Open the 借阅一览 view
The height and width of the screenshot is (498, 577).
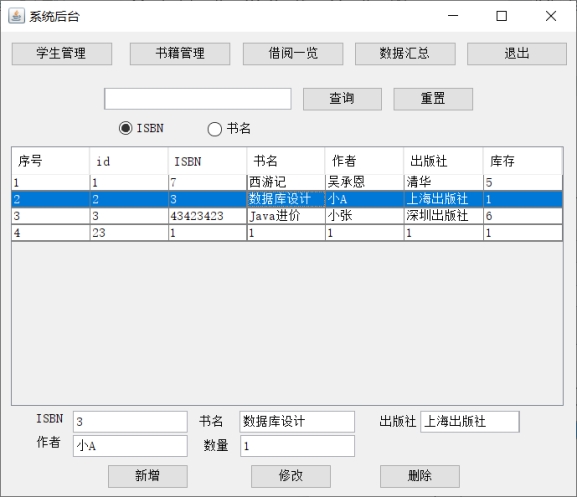[293, 54]
